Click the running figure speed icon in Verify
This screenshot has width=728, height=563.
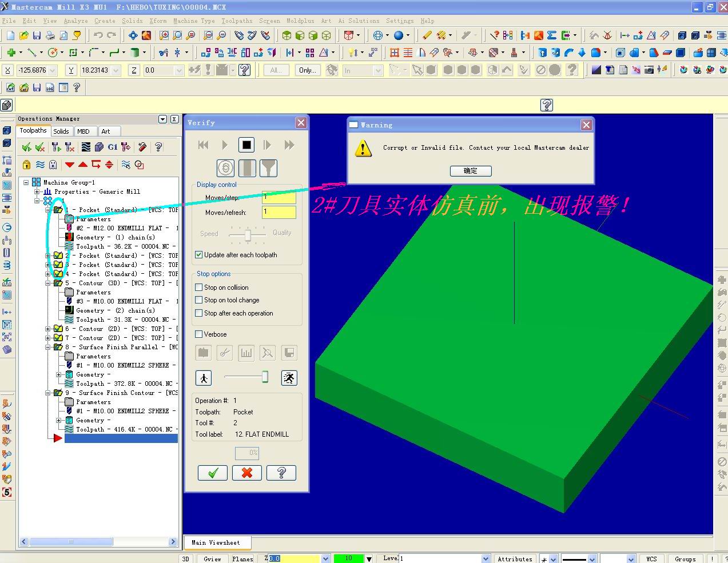point(289,378)
